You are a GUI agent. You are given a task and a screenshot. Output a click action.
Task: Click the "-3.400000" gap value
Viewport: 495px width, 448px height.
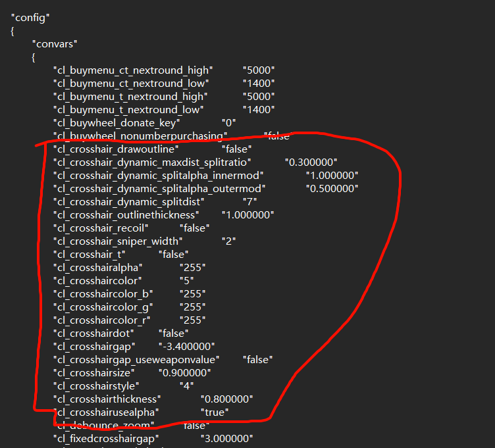(186, 347)
